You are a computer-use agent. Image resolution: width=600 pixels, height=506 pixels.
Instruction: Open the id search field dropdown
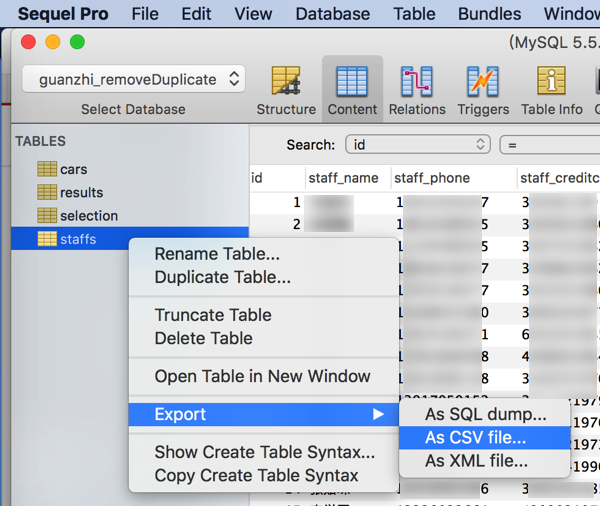point(418,145)
